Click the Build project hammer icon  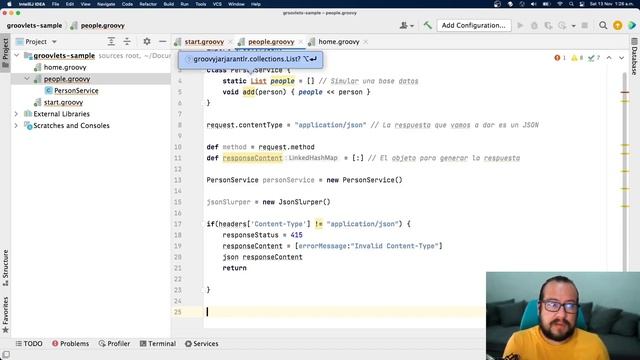coord(427,25)
